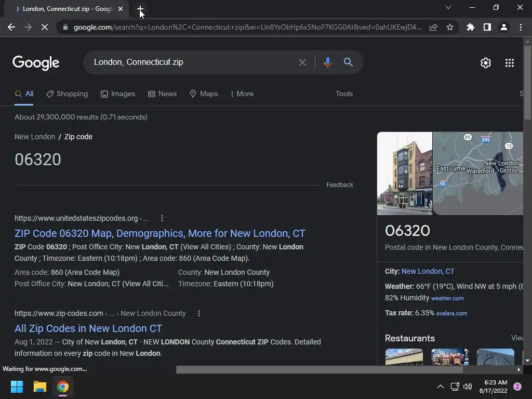The width and height of the screenshot is (532, 399).
Task: Open All Zip Codes in New London CT
Action: click(88, 328)
